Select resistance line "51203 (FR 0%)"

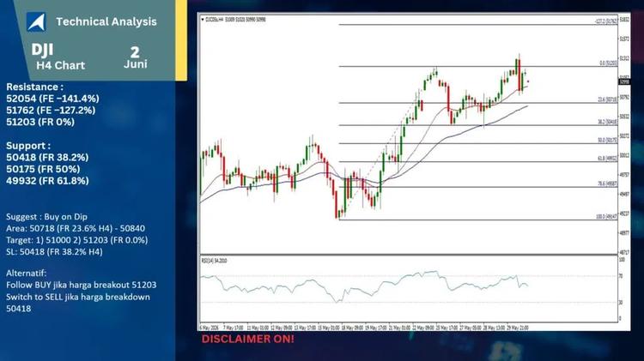(40, 122)
